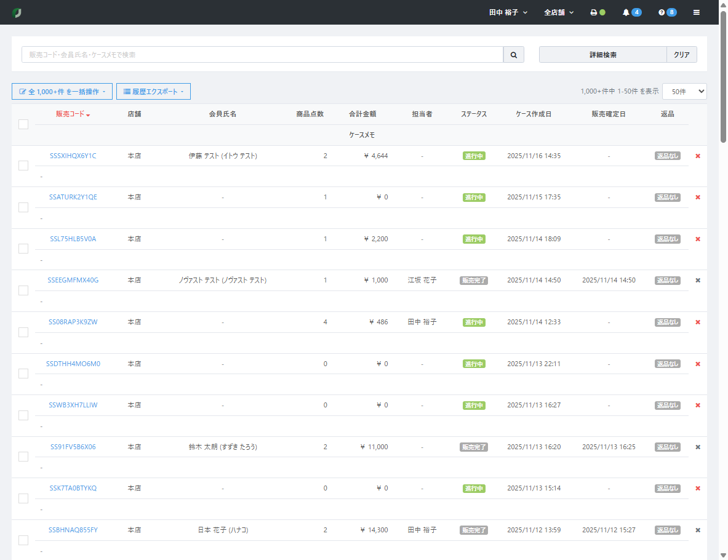This screenshot has height=560, width=728.
Task: Click red X for sale SS08RAP3K9ZW
Action: coord(698,322)
